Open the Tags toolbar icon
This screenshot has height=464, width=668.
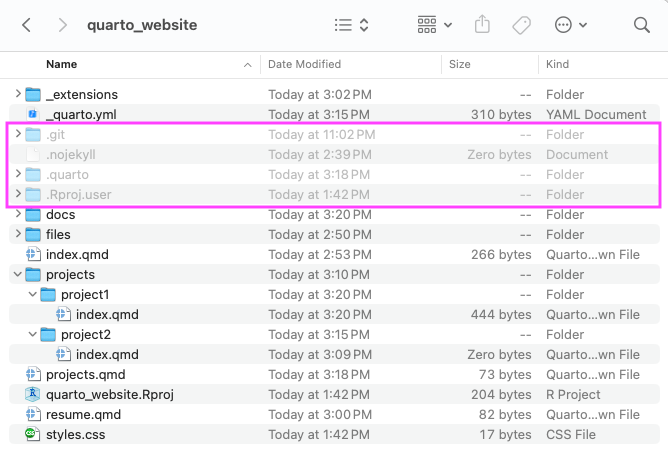(x=521, y=25)
